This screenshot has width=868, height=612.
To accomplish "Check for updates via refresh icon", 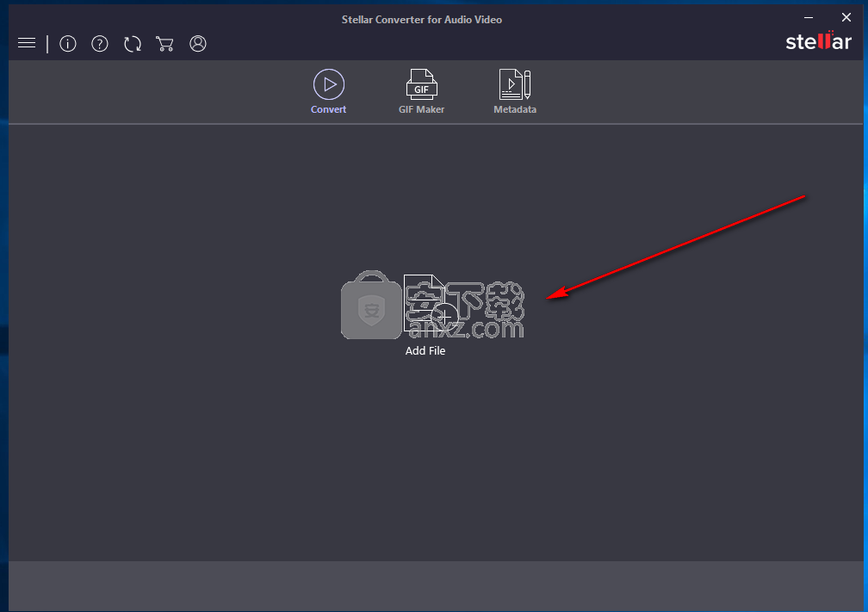I will click(133, 44).
